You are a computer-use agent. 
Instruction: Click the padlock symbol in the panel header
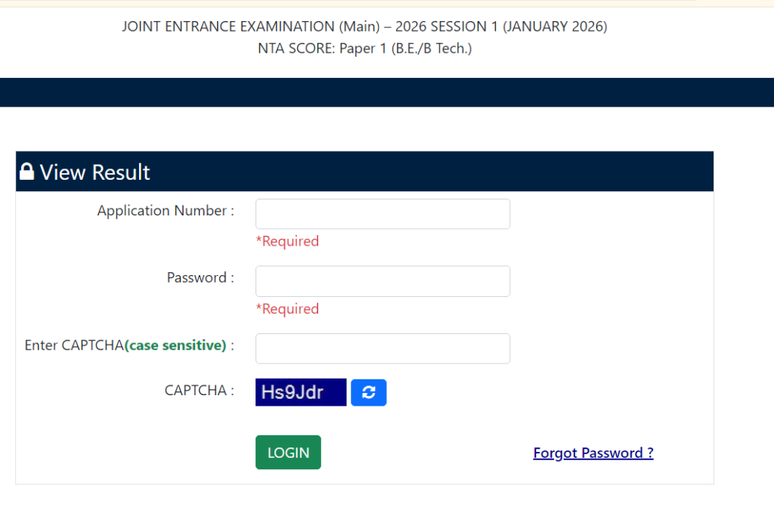[x=26, y=171]
